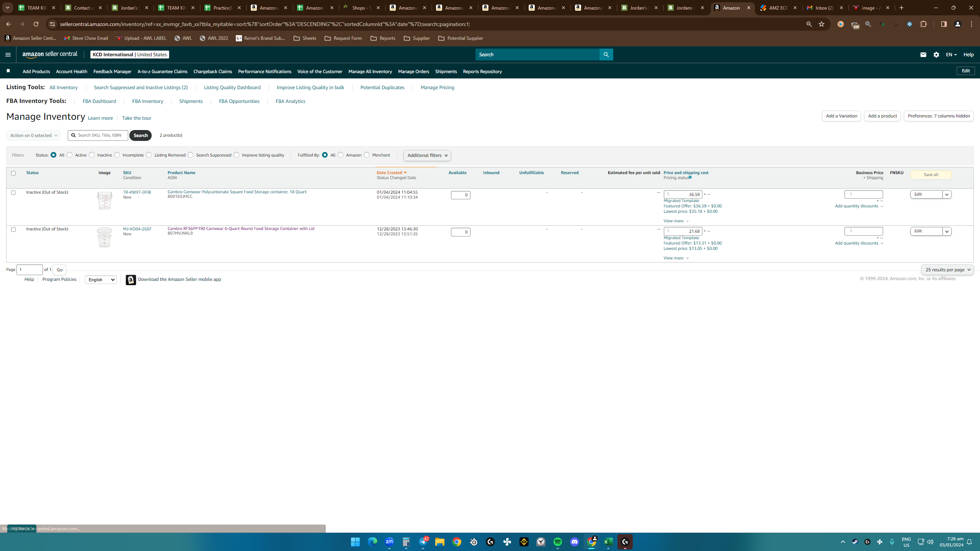The width and height of the screenshot is (980, 551).
Task: Open the EN language dropdown
Action: pyautogui.click(x=951, y=55)
